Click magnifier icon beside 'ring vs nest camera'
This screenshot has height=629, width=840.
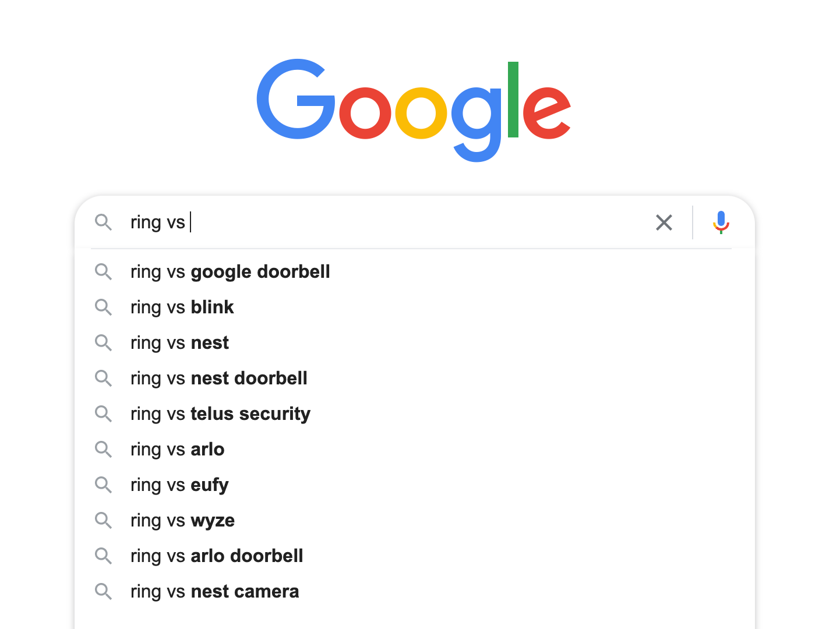[104, 591]
